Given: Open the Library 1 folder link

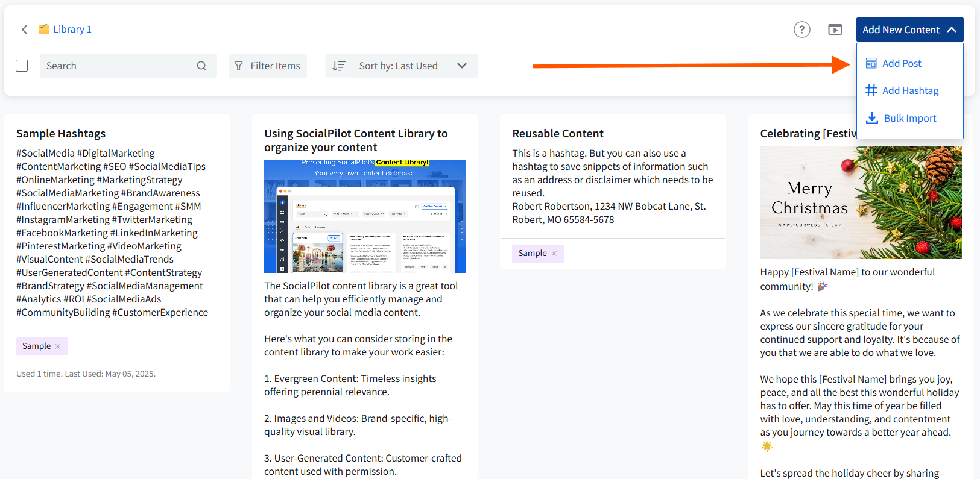Looking at the screenshot, I should click(x=72, y=29).
